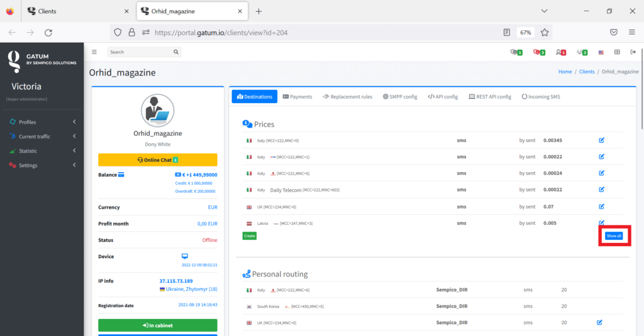Screen dimensions: 644x336
Task: Click the Show all prices button
Action: [x=614, y=236]
